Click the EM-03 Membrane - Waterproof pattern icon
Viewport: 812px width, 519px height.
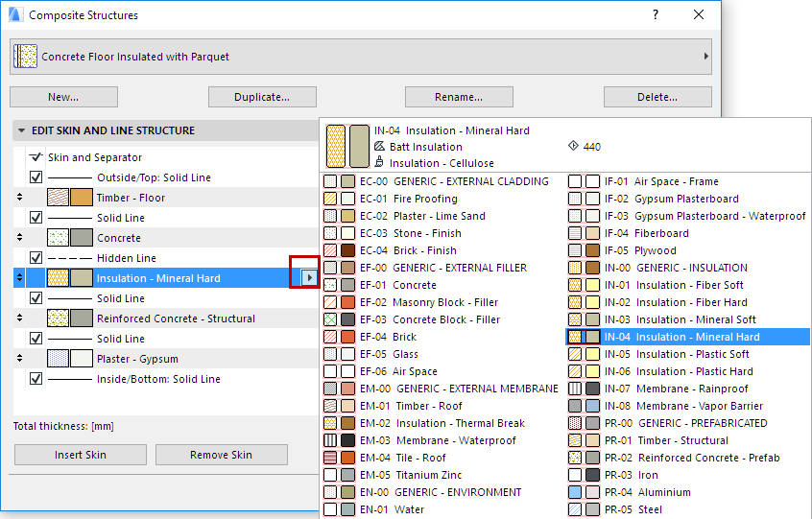coord(330,440)
